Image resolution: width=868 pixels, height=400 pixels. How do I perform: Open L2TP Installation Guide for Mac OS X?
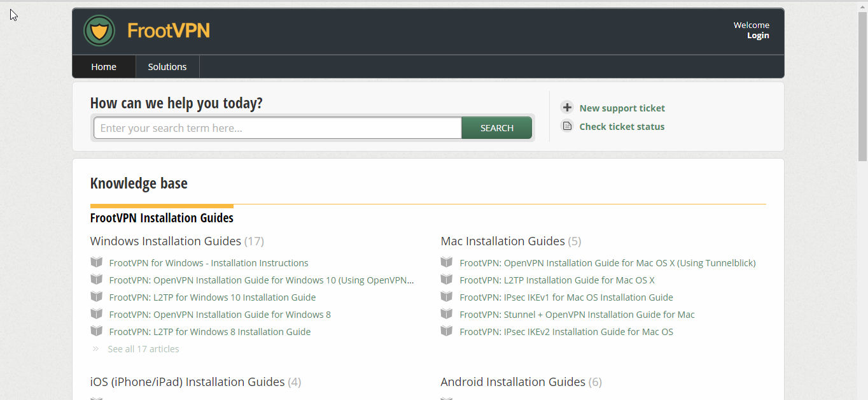click(557, 280)
